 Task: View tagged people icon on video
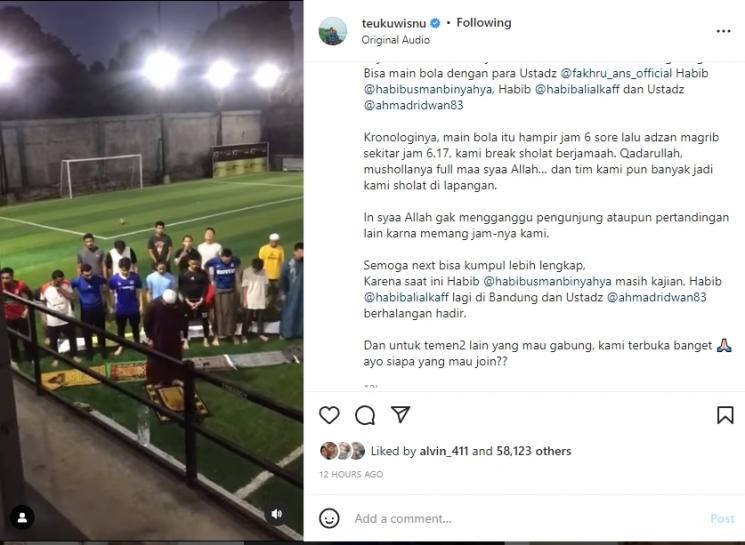pyautogui.click(x=22, y=517)
